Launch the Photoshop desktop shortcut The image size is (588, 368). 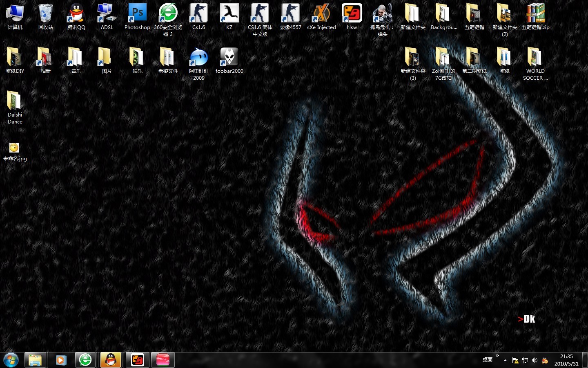click(x=137, y=17)
